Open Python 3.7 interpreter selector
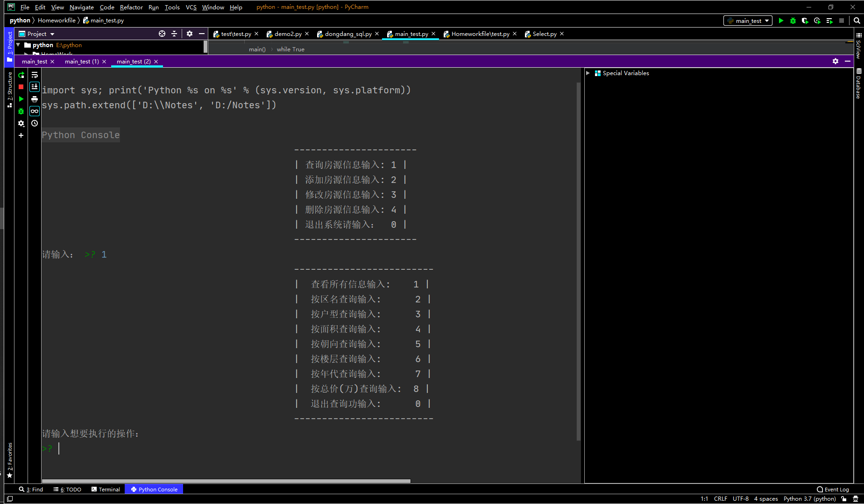The height and width of the screenshot is (504, 864). [809, 499]
